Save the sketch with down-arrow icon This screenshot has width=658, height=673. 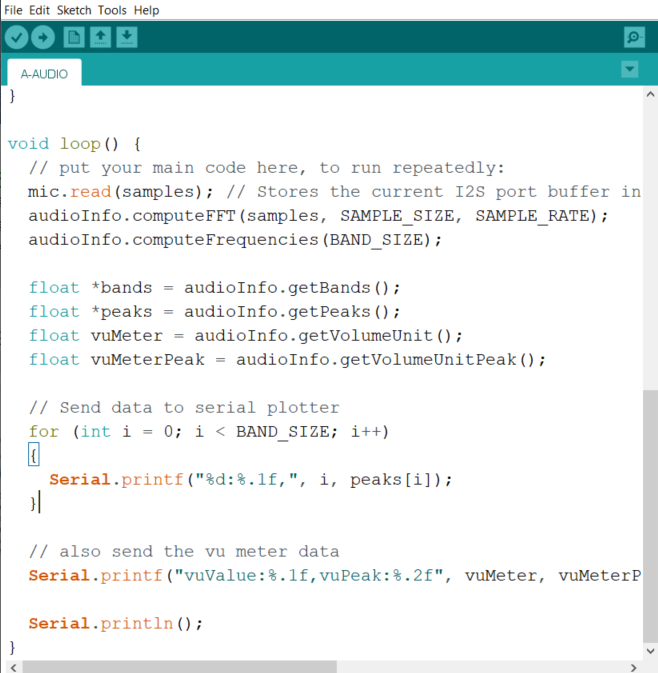127,37
